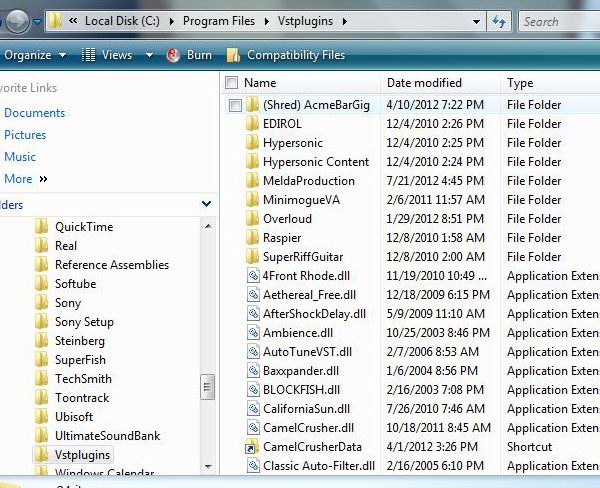Viewport: 600px width, 488px height.
Task: Sort by the Name column header
Action: tap(260, 83)
